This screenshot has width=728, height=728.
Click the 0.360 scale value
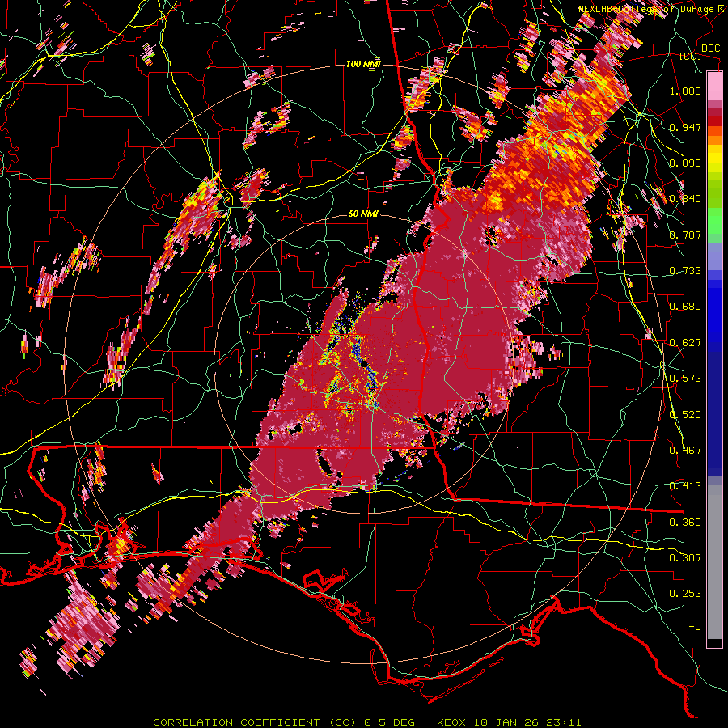coord(685,523)
